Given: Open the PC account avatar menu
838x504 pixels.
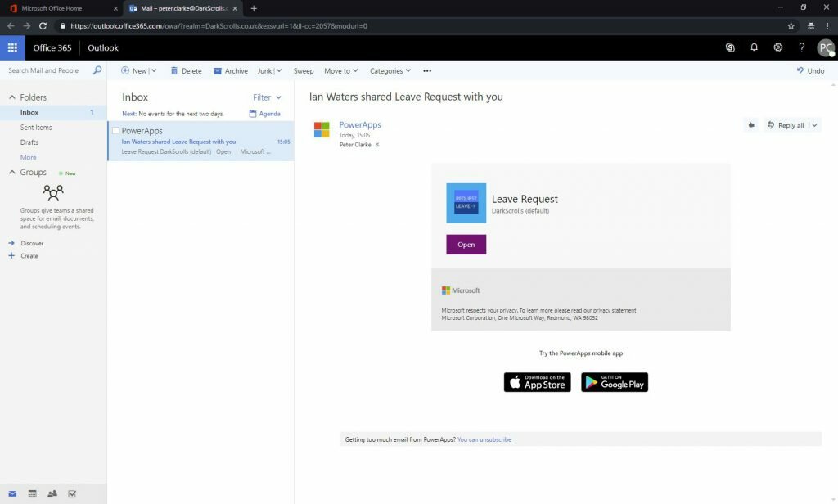Looking at the screenshot, I should click(826, 47).
